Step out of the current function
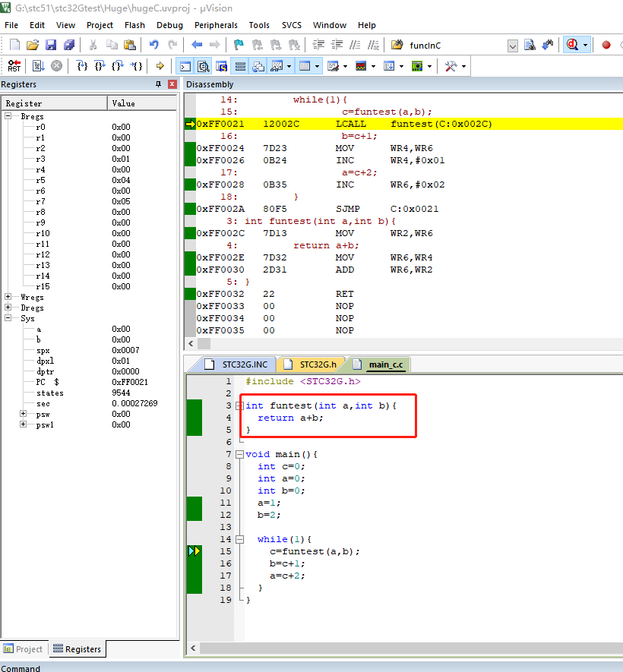The image size is (623, 672). pyautogui.click(x=118, y=66)
